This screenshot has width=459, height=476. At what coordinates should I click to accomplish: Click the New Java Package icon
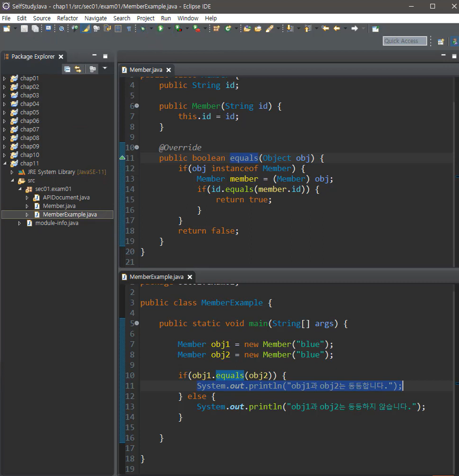pyautogui.click(x=216, y=28)
